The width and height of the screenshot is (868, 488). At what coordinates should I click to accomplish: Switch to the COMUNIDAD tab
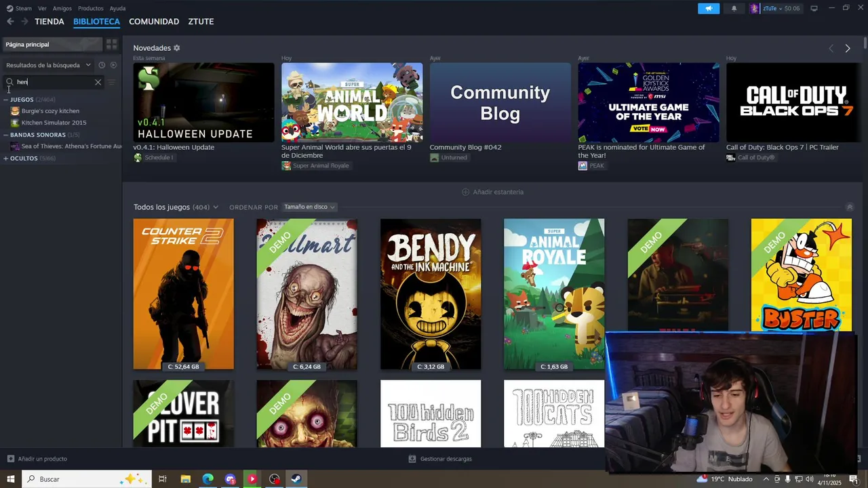154,22
